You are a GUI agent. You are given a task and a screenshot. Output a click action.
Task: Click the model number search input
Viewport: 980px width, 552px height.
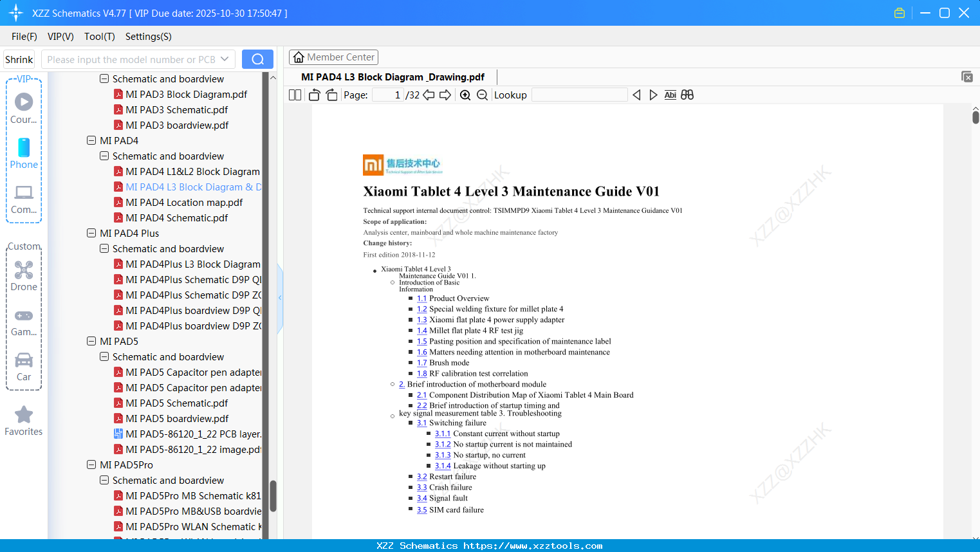tap(131, 59)
